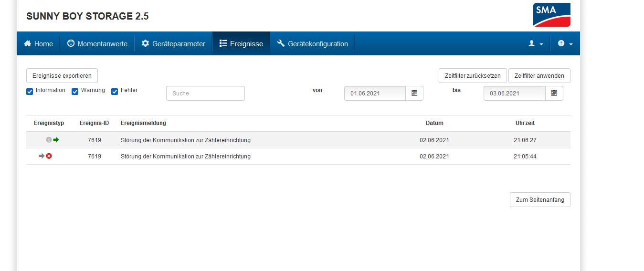644x271 pixels.
Task: Click the Datum column header
Action: [434, 123]
